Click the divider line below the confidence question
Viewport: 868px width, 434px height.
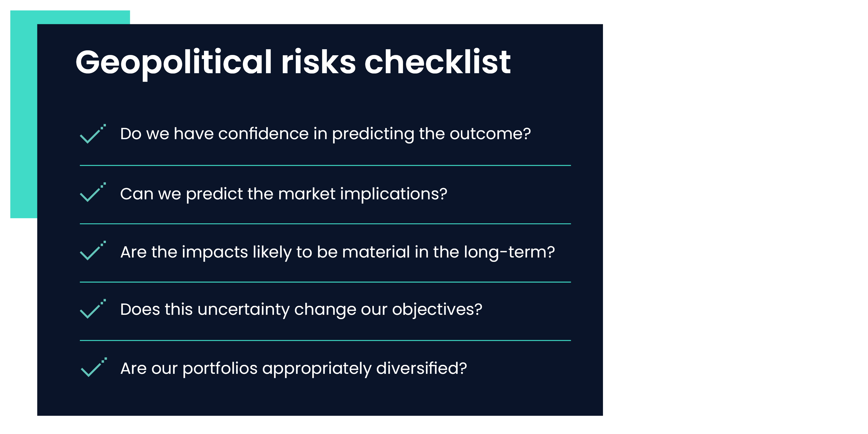(x=325, y=165)
